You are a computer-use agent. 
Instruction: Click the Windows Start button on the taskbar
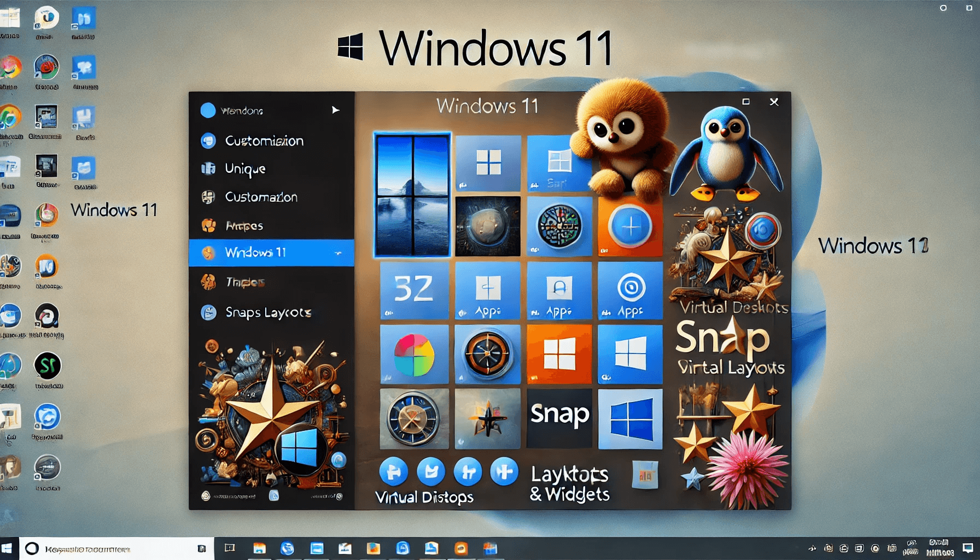point(7,548)
